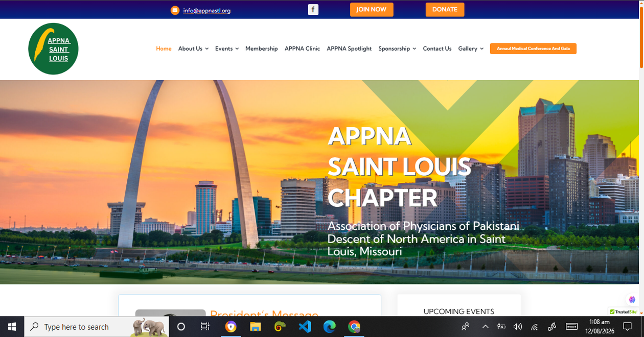Open File Explorer from the taskbar
Viewport: 644px width, 337px height.
(x=256, y=327)
